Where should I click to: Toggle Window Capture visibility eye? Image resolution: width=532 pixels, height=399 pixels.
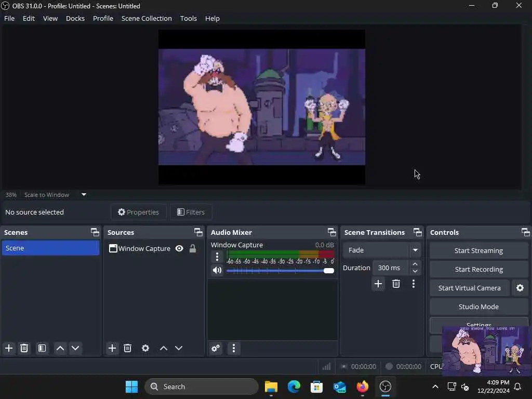coord(179,249)
